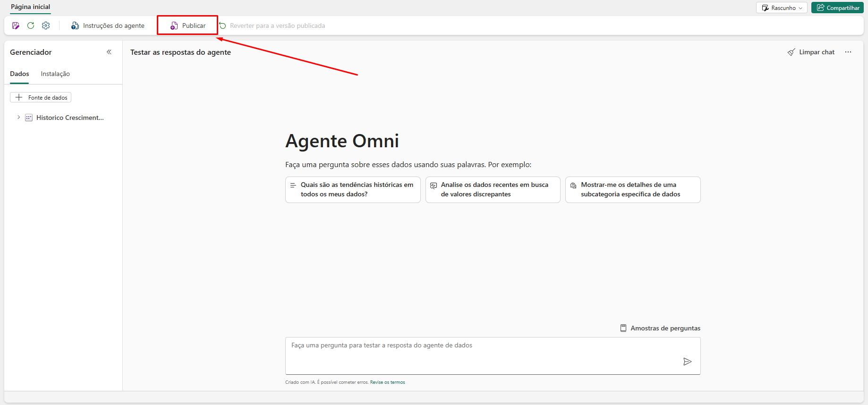
Task: Collapse the Gerenciador panel with double chevron
Action: (109, 52)
